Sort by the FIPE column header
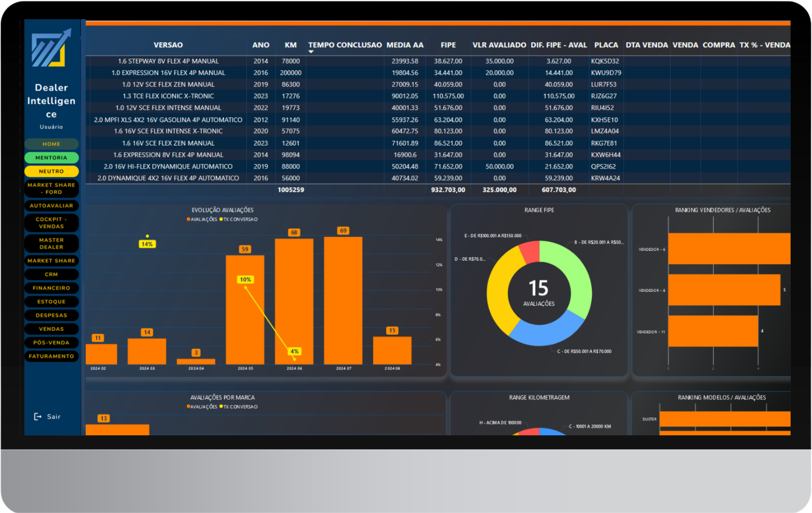 click(x=448, y=45)
